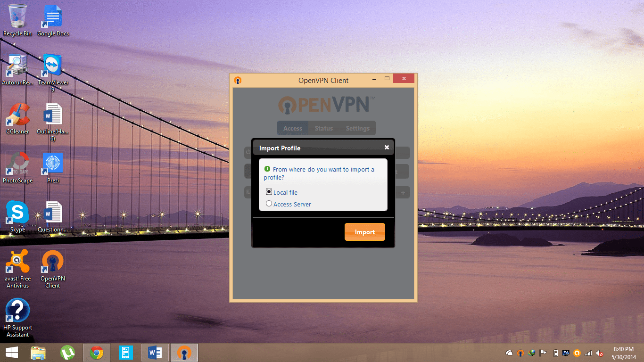Click the uTorrent icon in taskbar
Image resolution: width=644 pixels, height=362 pixels.
(x=67, y=353)
